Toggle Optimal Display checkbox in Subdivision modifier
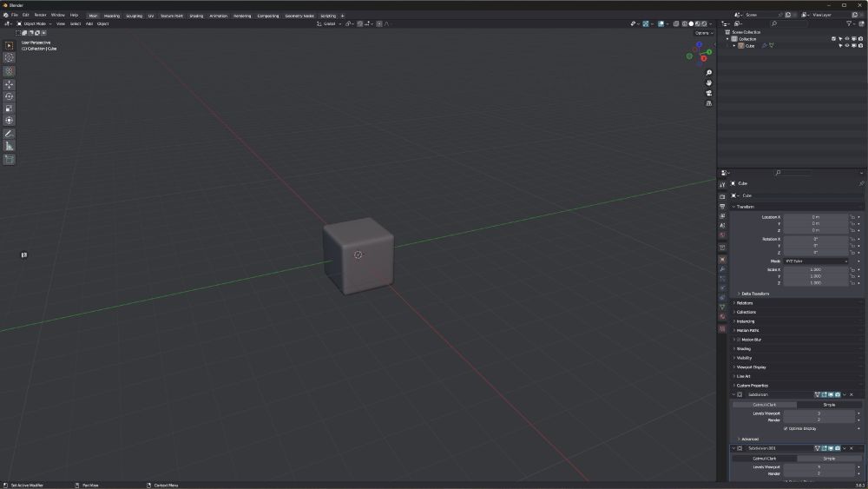The image size is (868, 489). [x=786, y=429]
